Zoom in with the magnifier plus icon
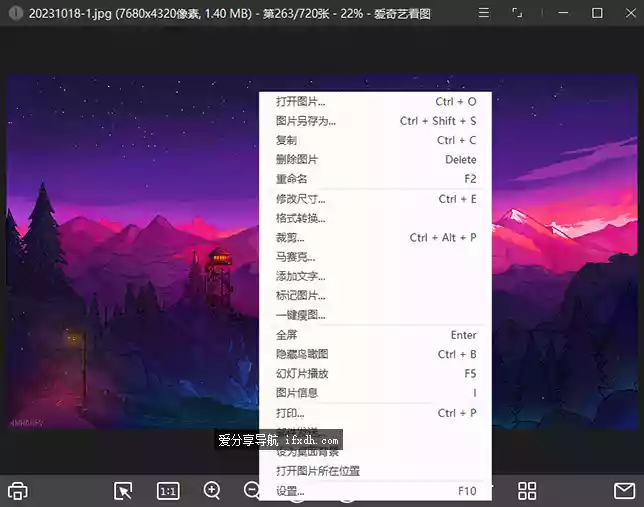 point(212,491)
